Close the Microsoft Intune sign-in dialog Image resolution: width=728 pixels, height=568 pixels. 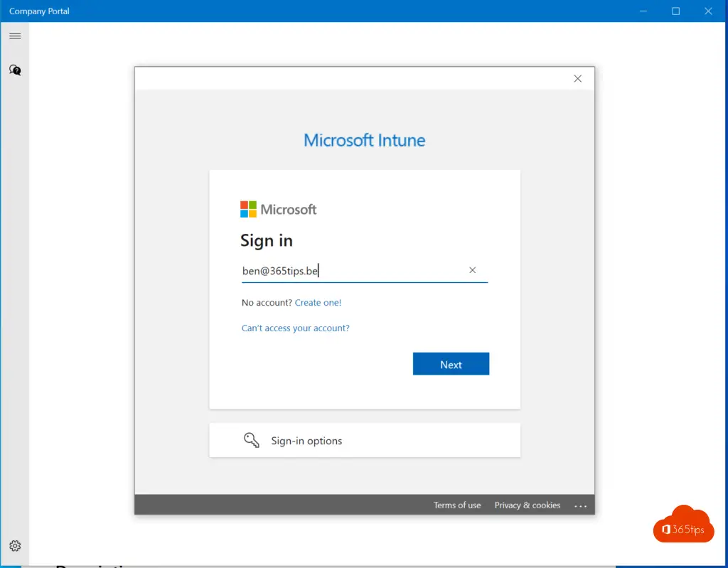[577, 78]
